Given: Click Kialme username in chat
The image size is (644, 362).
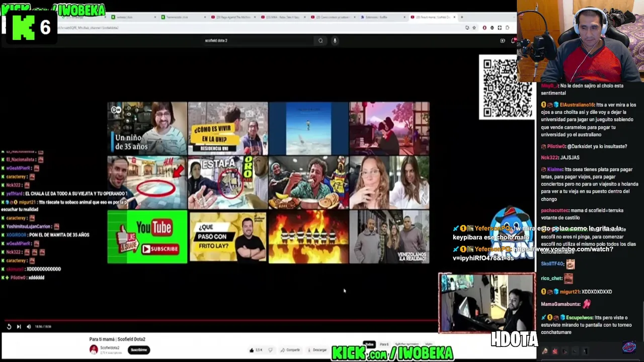Looking at the screenshot, I should (x=554, y=169).
